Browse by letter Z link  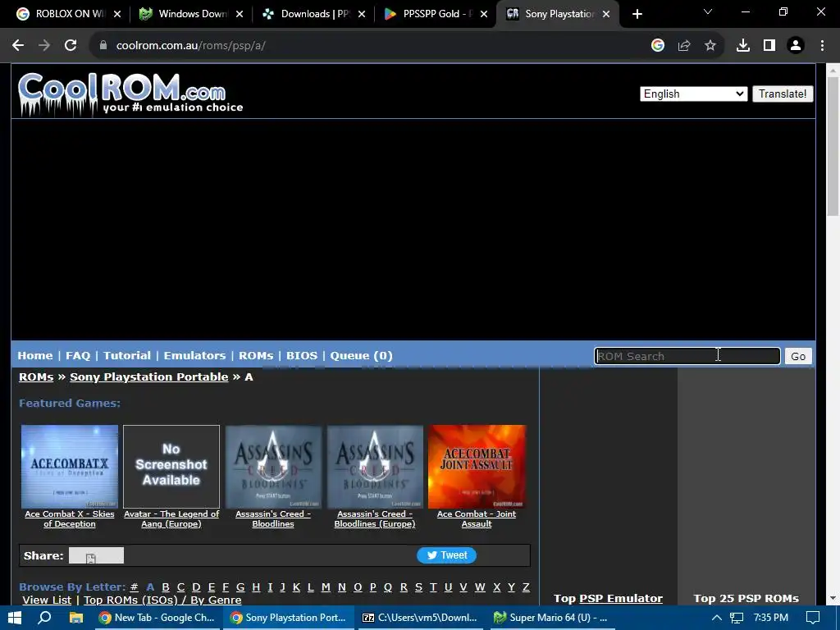(x=526, y=587)
